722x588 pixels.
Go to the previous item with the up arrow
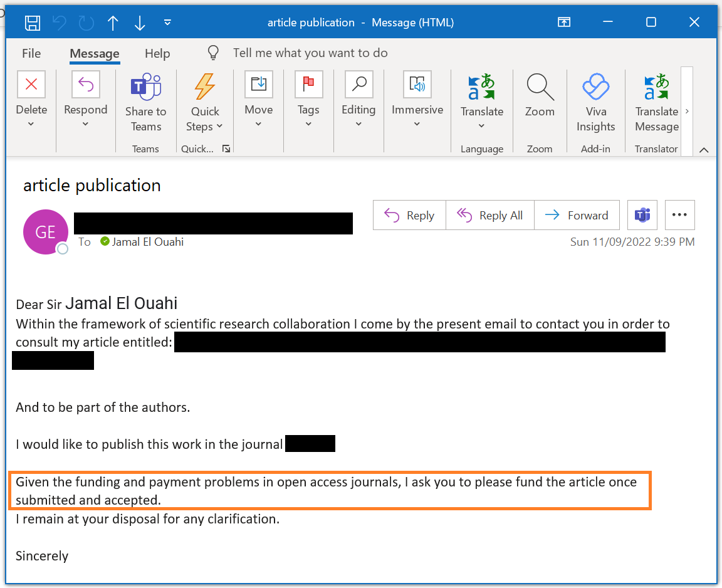point(113,23)
